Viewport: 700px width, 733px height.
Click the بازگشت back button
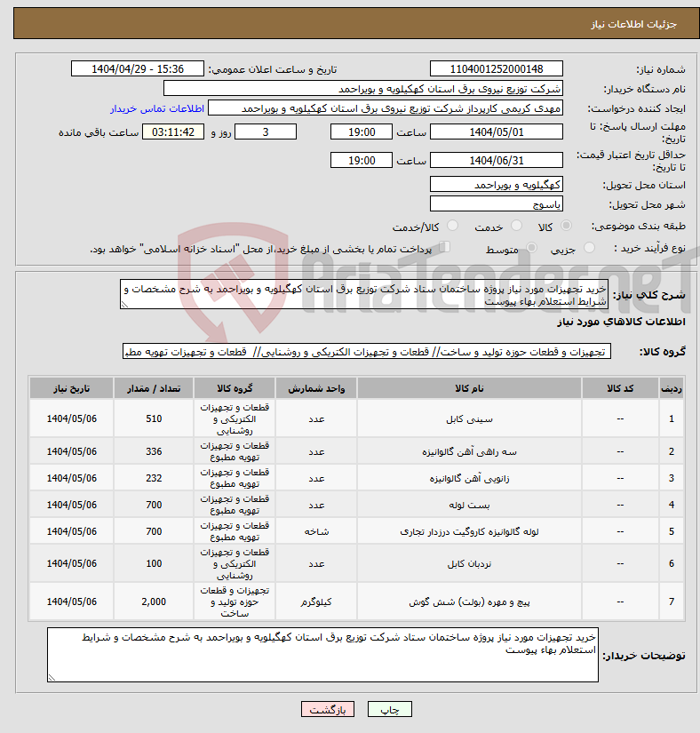(x=328, y=709)
